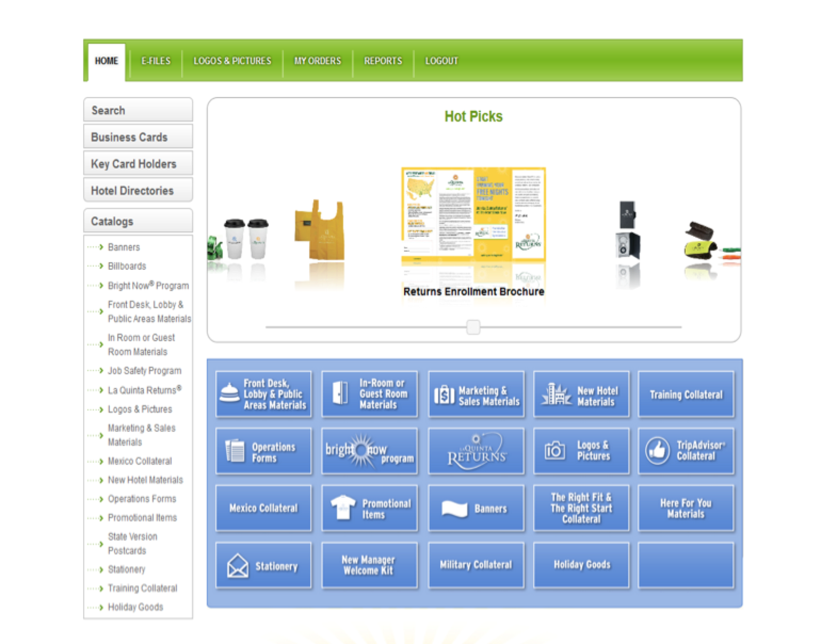Open the New Hotel Materials tile
Screen dimensions: 837x644
click(581, 394)
